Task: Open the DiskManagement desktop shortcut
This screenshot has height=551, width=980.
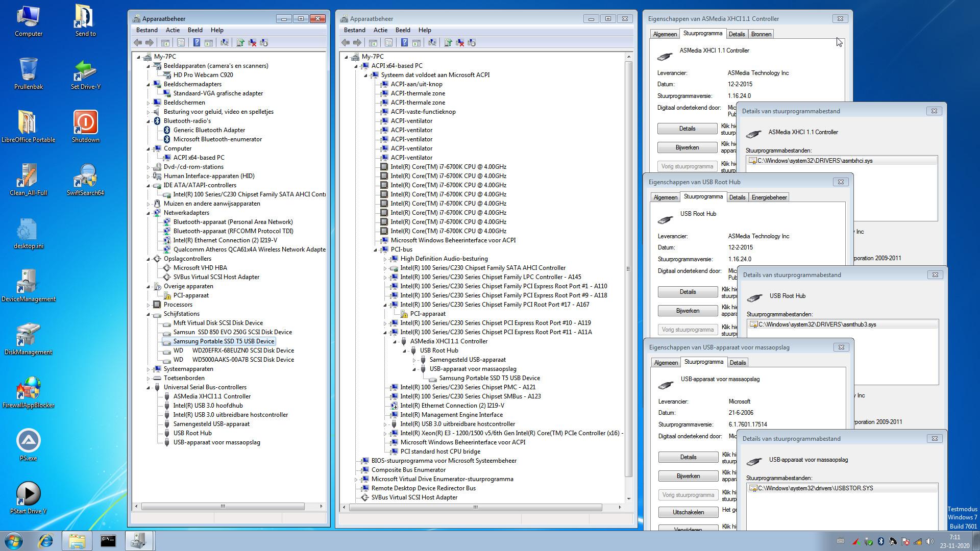Action: (x=29, y=339)
